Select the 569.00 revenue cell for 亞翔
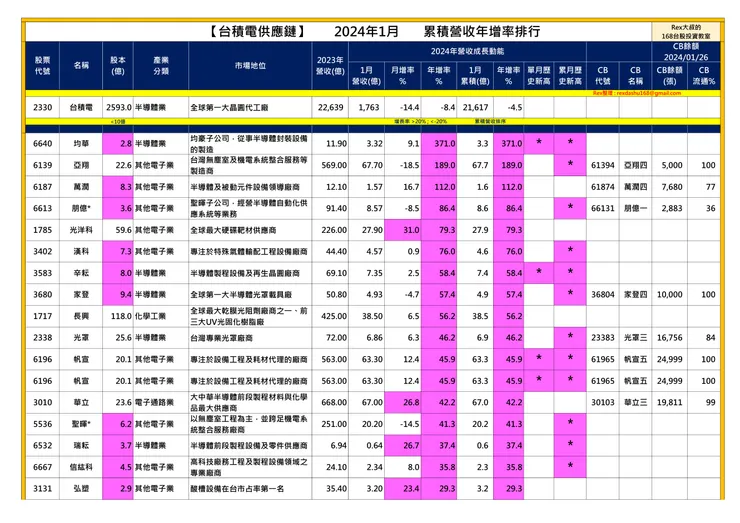740x523 pixels. coord(330,165)
